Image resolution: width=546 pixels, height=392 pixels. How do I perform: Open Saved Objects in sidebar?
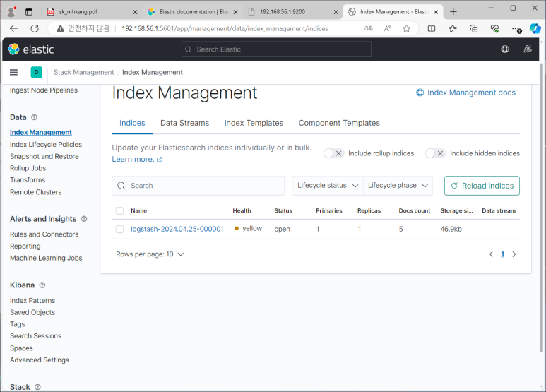coord(32,312)
